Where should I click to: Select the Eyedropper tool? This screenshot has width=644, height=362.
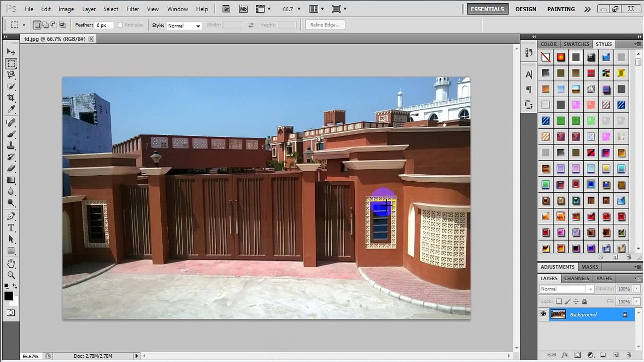[11, 109]
